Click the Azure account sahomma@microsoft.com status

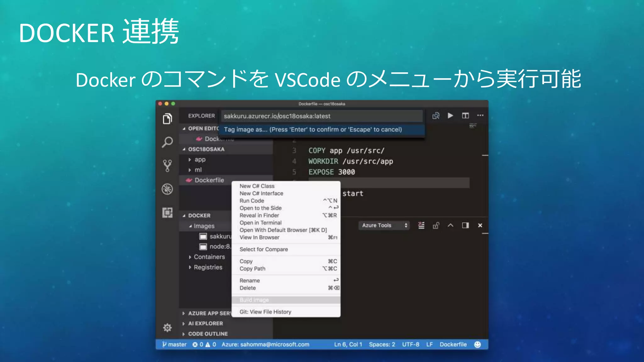(265, 344)
